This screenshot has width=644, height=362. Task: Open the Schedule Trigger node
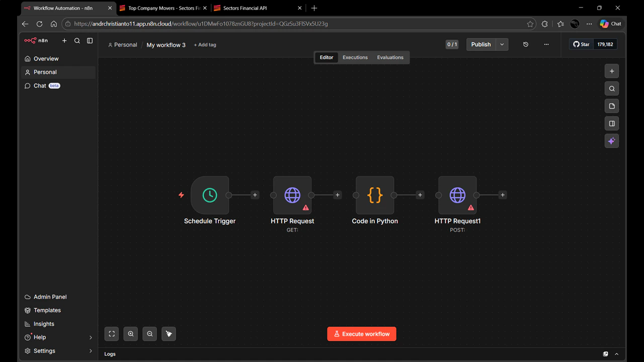(x=210, y=195)
